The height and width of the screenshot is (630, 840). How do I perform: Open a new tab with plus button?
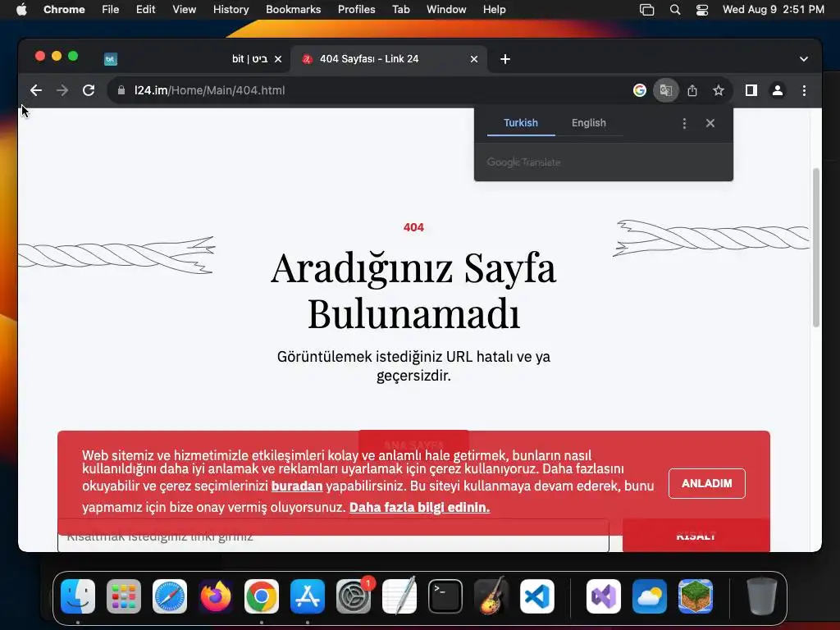[505, 59]
